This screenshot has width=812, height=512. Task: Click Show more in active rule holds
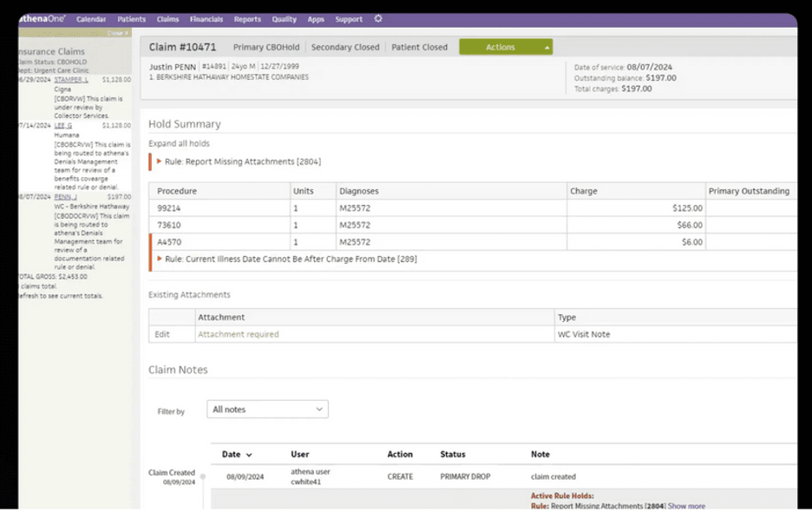[x=685, y=506]
